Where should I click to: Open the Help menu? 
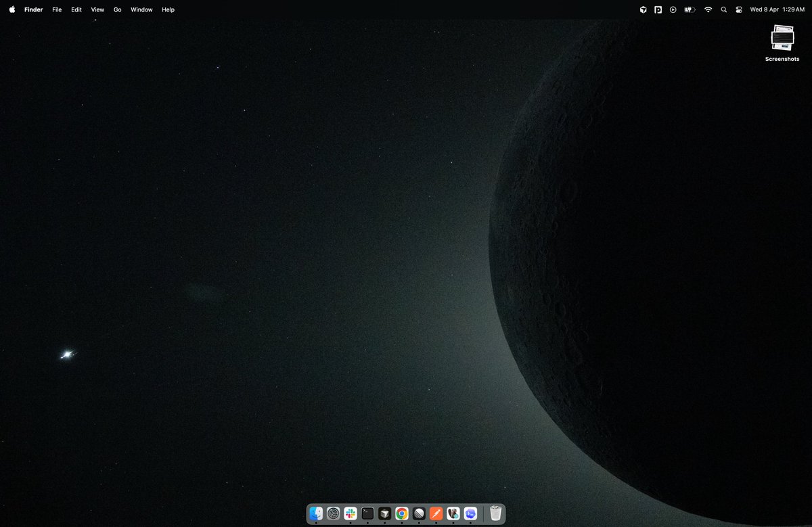tap(168, 9)
